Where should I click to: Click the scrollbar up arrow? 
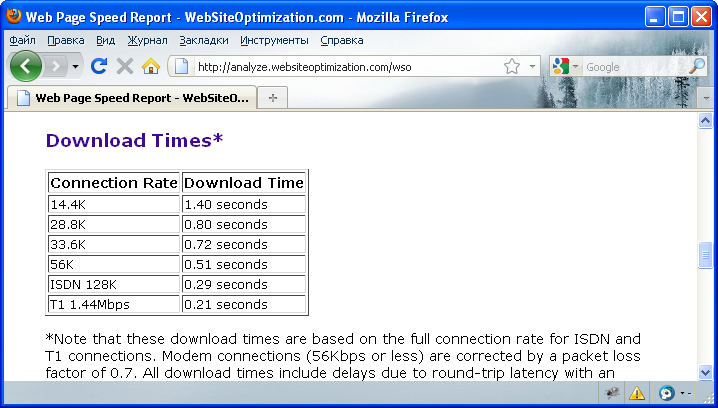(705, 120)
